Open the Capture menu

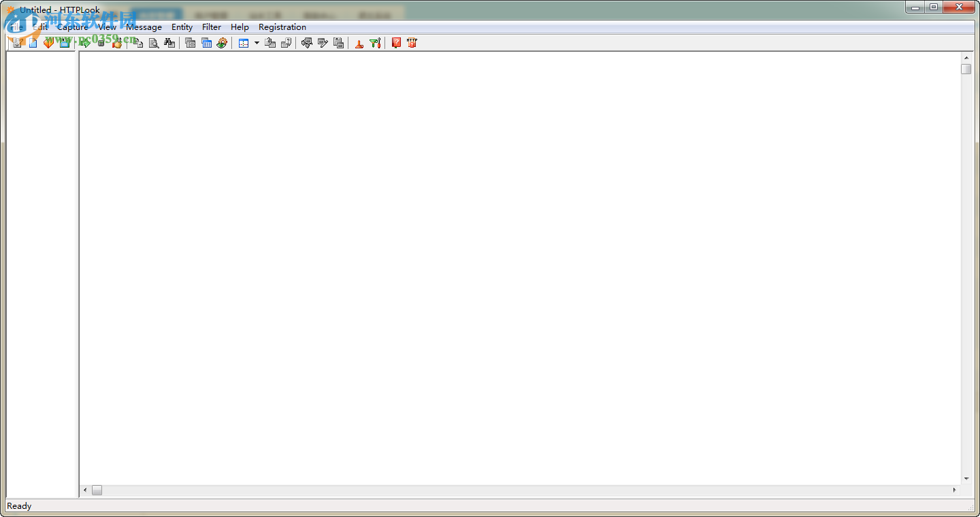coord(72,27)
